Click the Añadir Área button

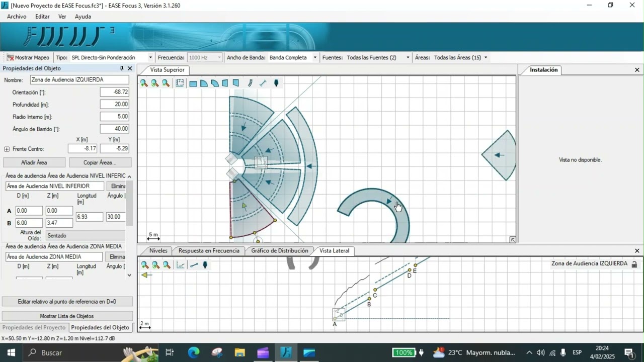34,162
